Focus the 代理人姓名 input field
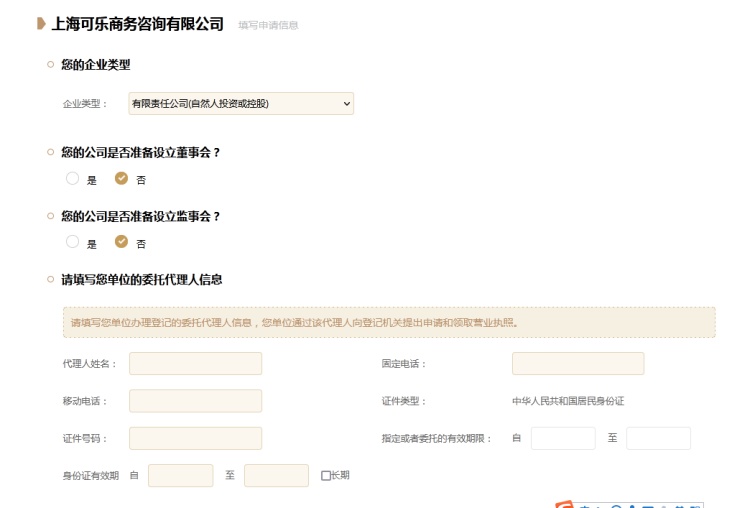 (196, 364)
